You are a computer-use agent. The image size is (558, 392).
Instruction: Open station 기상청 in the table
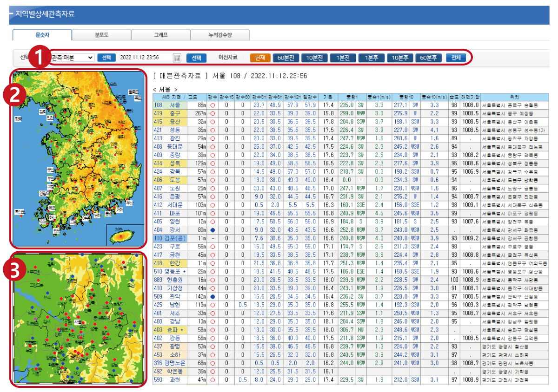click(x=175, y=288)
